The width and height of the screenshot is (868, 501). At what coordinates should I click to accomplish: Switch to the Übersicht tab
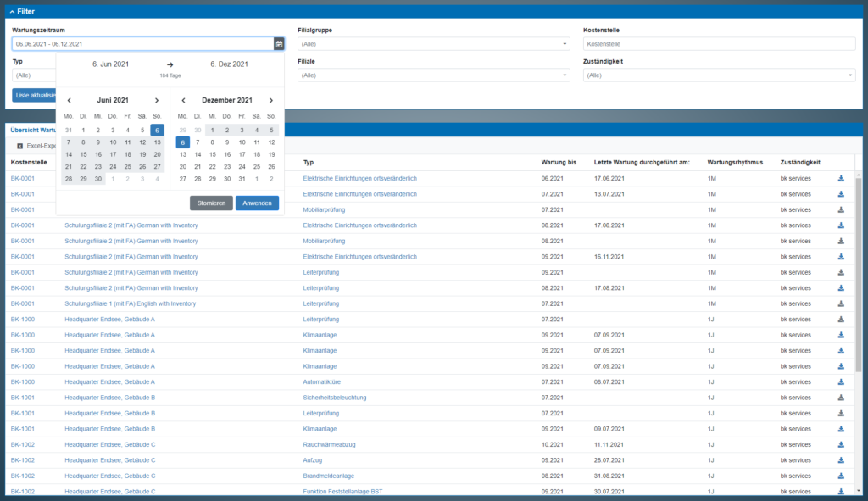coord(33,130)
